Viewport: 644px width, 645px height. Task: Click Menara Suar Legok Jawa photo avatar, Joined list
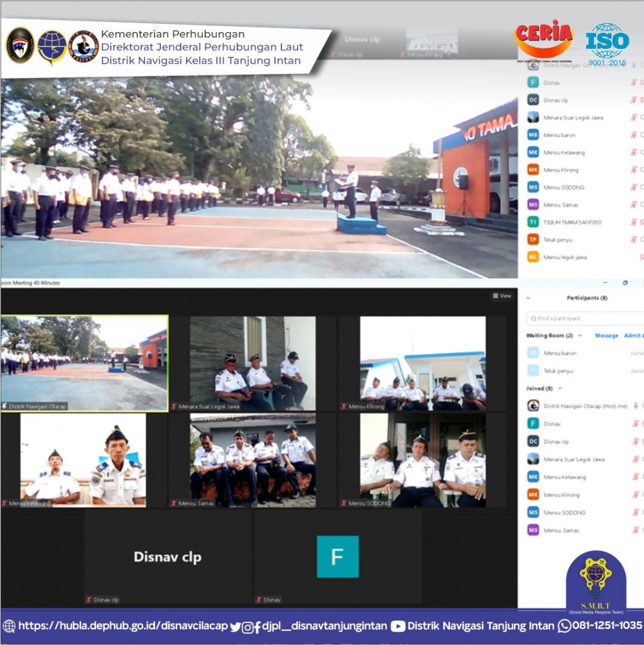(x=533, y=459)
